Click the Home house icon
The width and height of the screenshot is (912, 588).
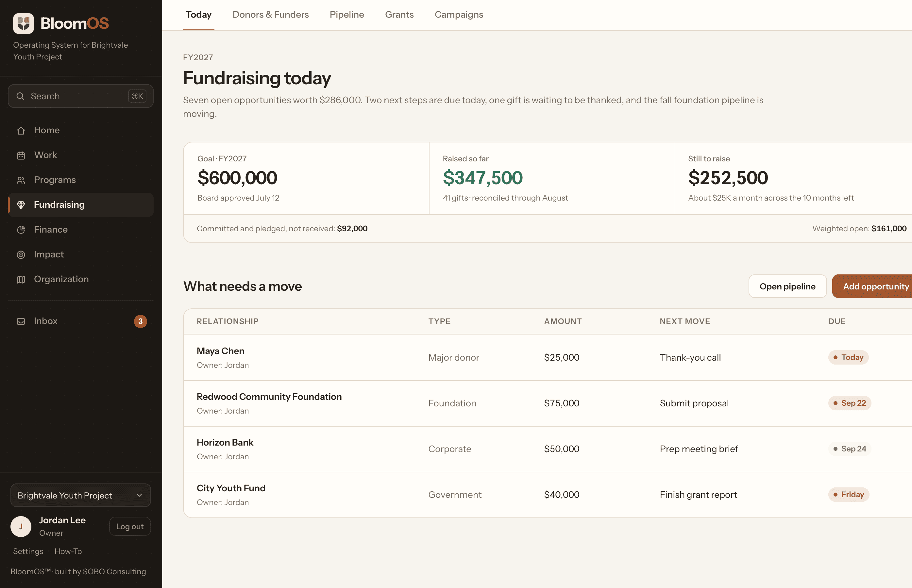(x=21, y=131)
